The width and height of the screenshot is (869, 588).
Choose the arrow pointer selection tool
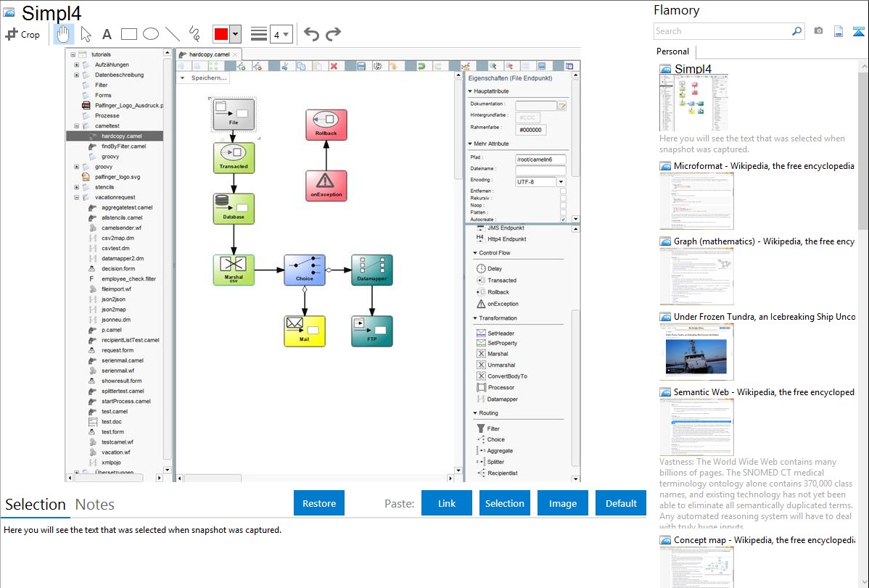click(86, 34)
